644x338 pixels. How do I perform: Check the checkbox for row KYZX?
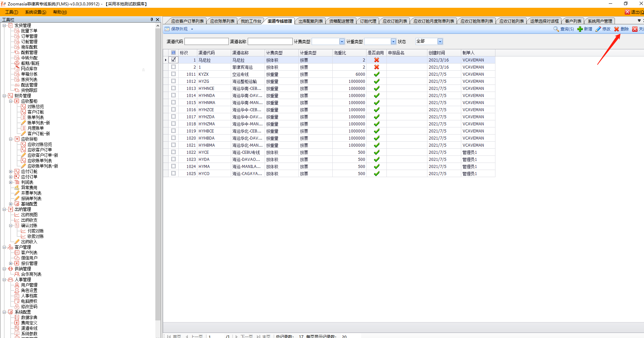pos(174,74)
